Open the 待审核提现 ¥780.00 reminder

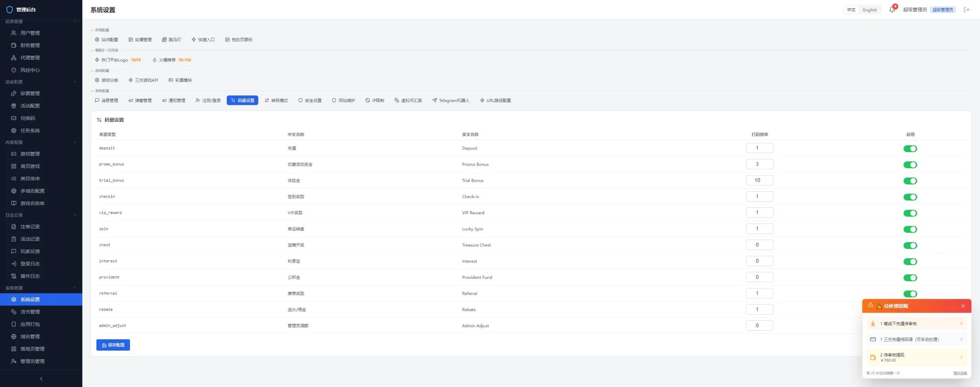[x=916, y=357]
